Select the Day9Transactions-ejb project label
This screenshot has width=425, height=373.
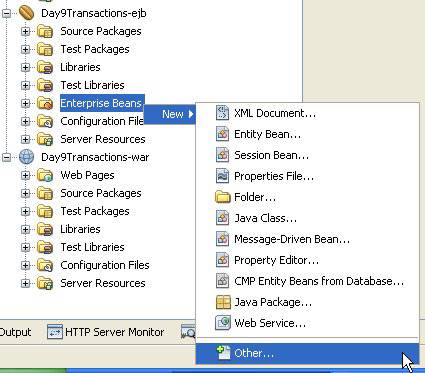coord(94,13)
